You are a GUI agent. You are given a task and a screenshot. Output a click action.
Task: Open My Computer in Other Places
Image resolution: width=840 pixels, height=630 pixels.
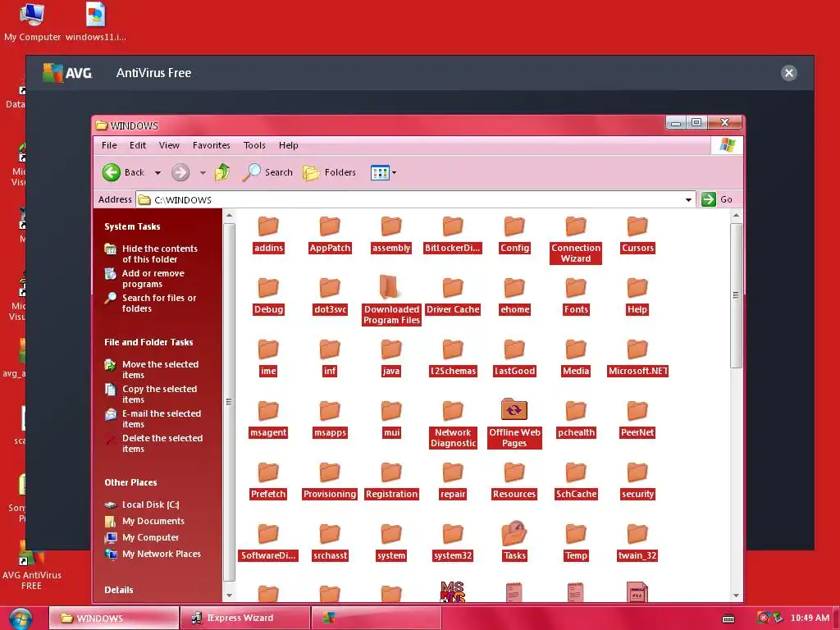142,537
